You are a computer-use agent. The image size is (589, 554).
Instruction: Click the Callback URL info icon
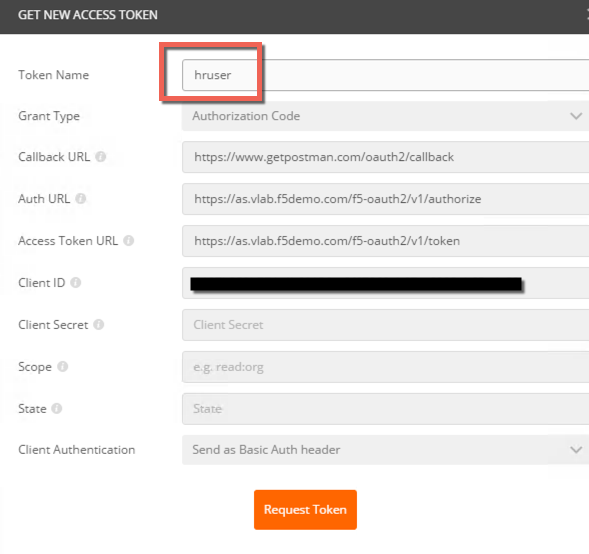coord(100,157)
